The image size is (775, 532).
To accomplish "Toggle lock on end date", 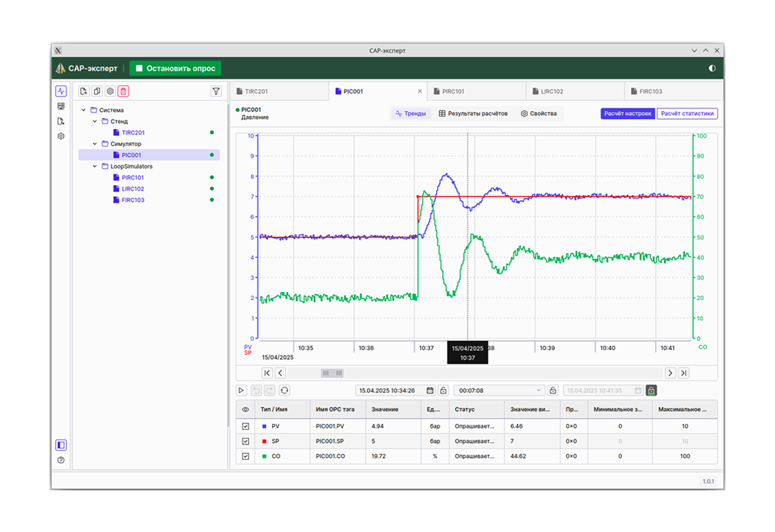I will pyautogui.click(x=651, y=390).
